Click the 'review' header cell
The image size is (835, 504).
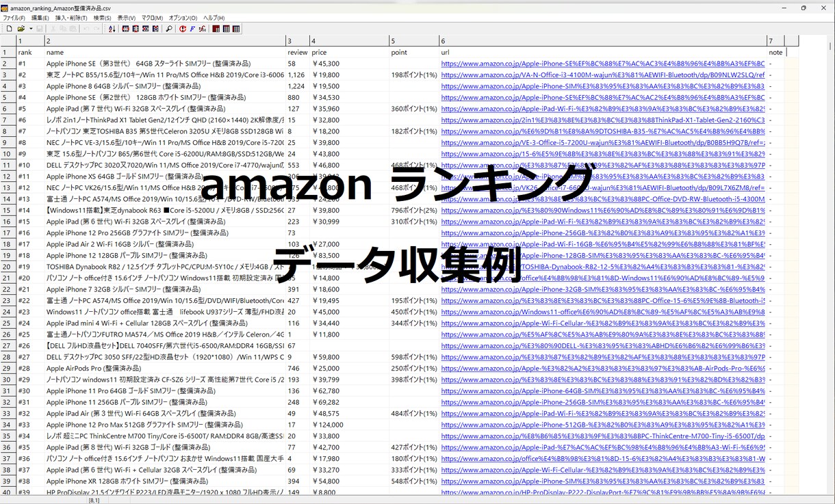[x=297, y=53]
